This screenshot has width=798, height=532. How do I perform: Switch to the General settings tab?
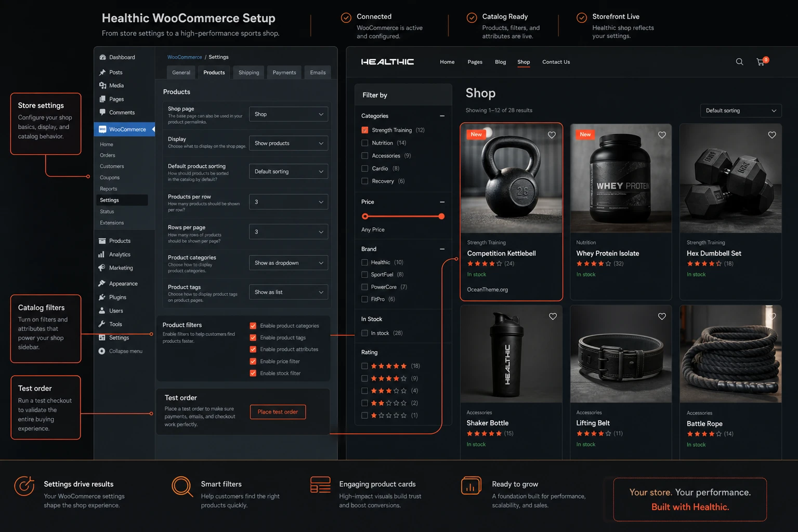coord(181,73)
